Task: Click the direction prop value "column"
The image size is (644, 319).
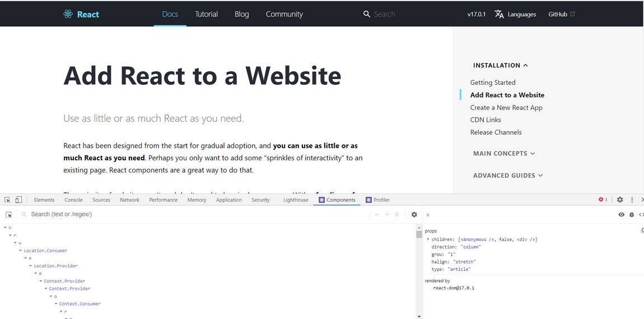Action: click(x=470, y=247)
